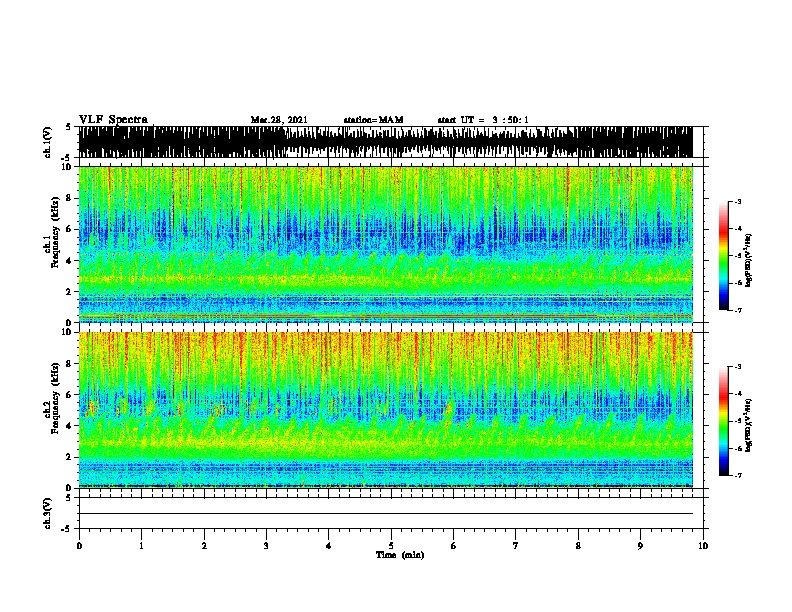The image size is (792, 612).
Task: Select ch.2 "Frequency (kHz)" axis label
Action: click(x=56, y=398)
